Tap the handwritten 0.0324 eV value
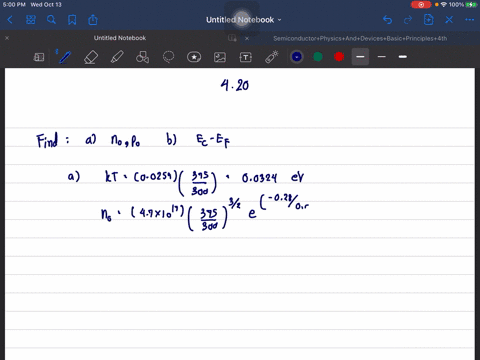480x360 pixels. pos(273,177)
